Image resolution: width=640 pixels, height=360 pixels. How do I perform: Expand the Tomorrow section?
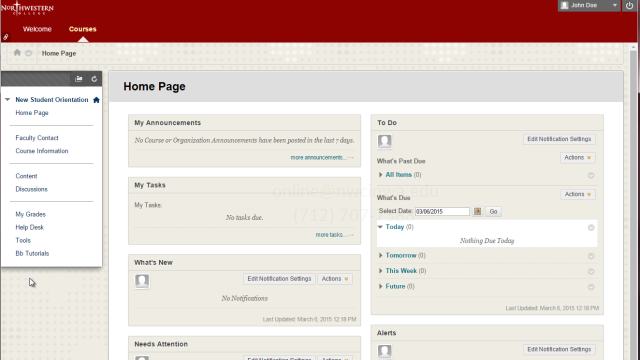[x=380, y=256]
